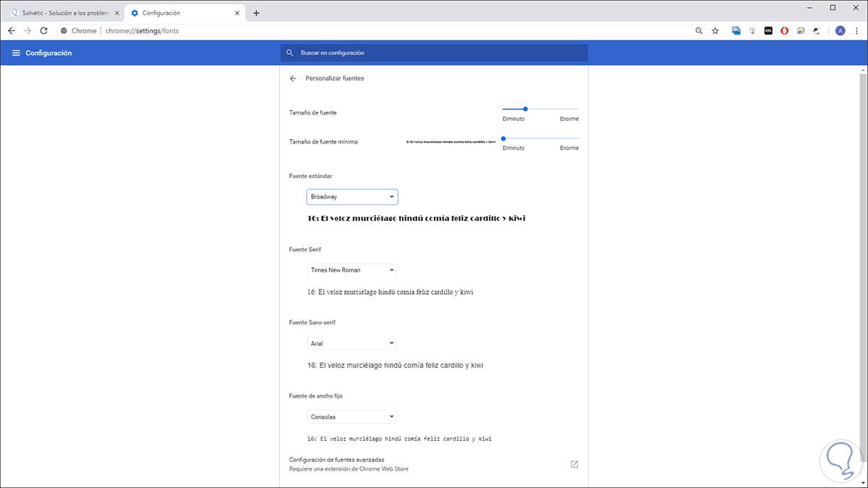
Task: Return with arrow next to Personalizar fuentes
Action: pyautogui.click(x=293, y=78)
